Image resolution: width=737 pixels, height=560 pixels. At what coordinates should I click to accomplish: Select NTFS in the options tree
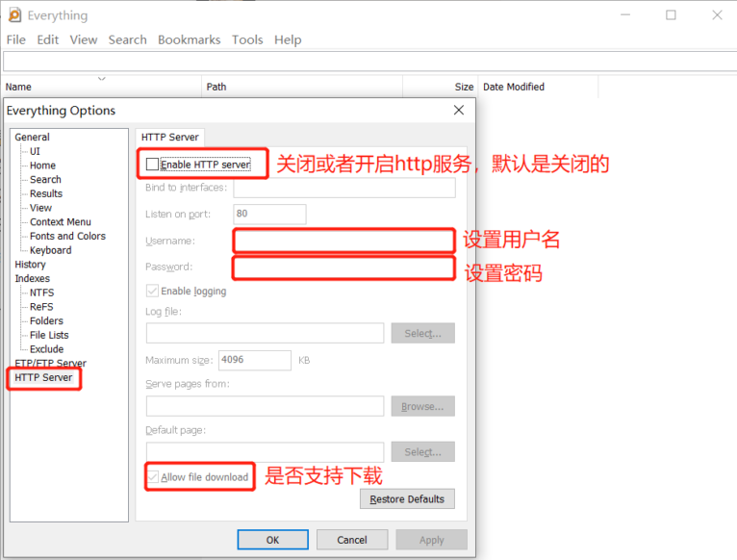41,293
